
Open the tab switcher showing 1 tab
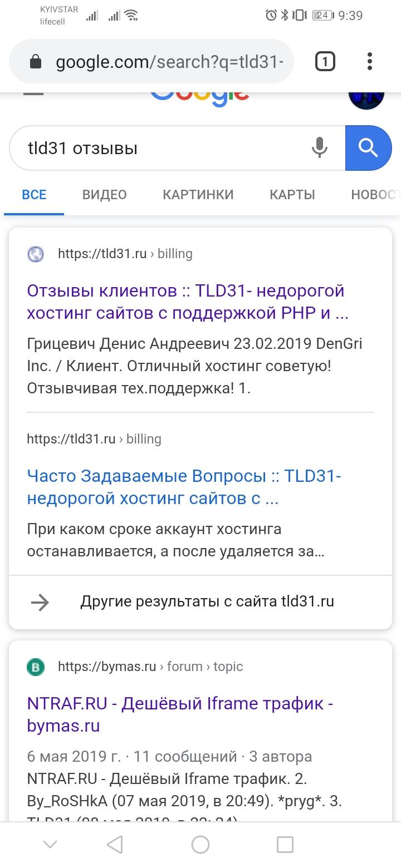click(325, 61)
